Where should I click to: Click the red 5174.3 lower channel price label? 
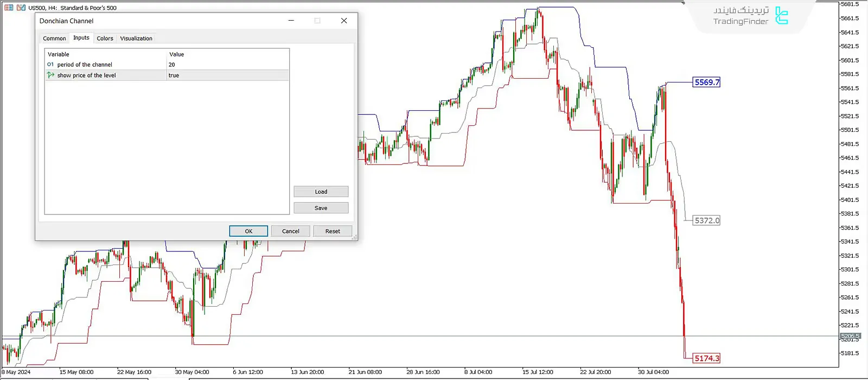point(706,358)
